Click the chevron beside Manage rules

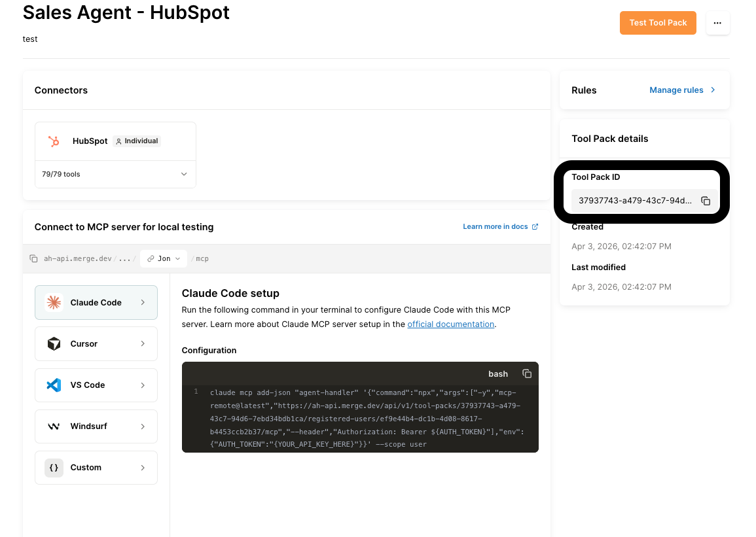tap(713, 90)
